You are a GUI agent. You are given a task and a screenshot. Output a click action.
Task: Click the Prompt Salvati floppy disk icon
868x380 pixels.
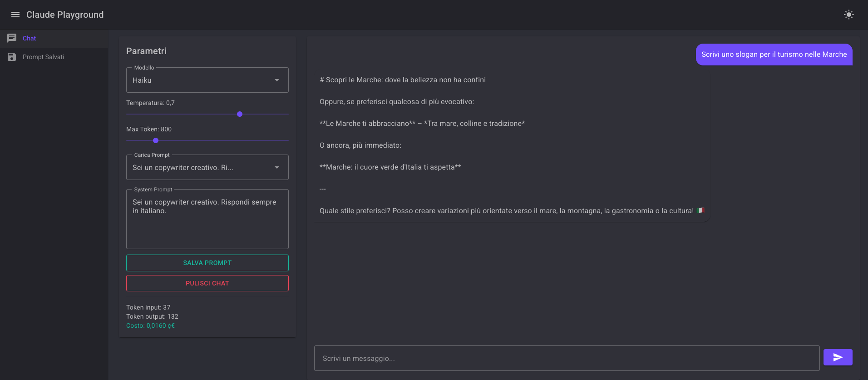pos(12,57)
